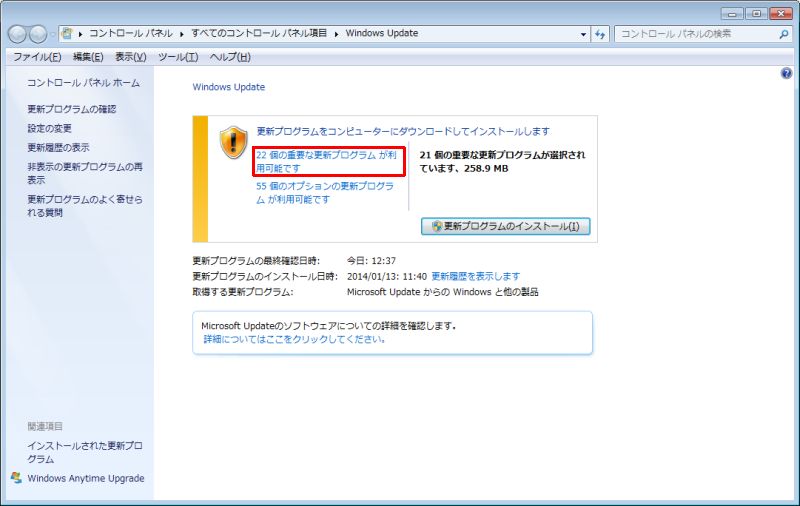
Task: Click the Windows Update page heading
Action: 229,87
